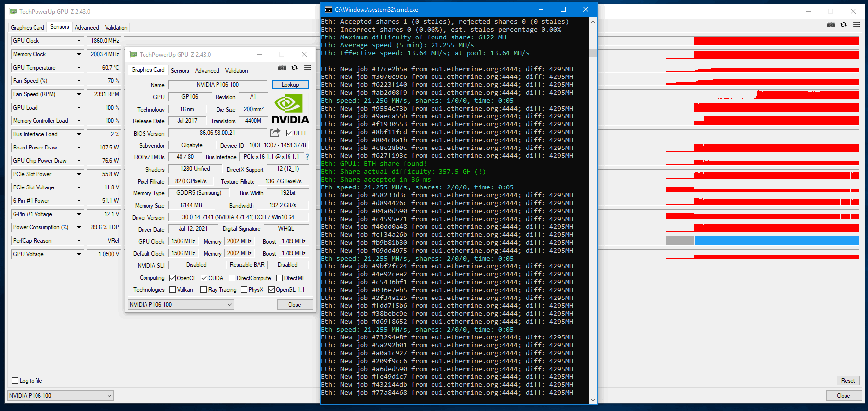Viewport: 868px width, 411px height.
Task: Open the Advanced tab in the front GPU-Z window
Action: [x=207, y=71]
